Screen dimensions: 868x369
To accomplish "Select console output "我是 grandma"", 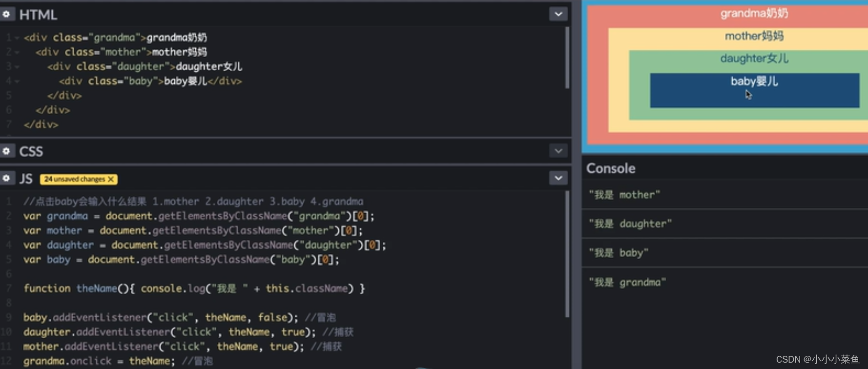I will [627, 282].
